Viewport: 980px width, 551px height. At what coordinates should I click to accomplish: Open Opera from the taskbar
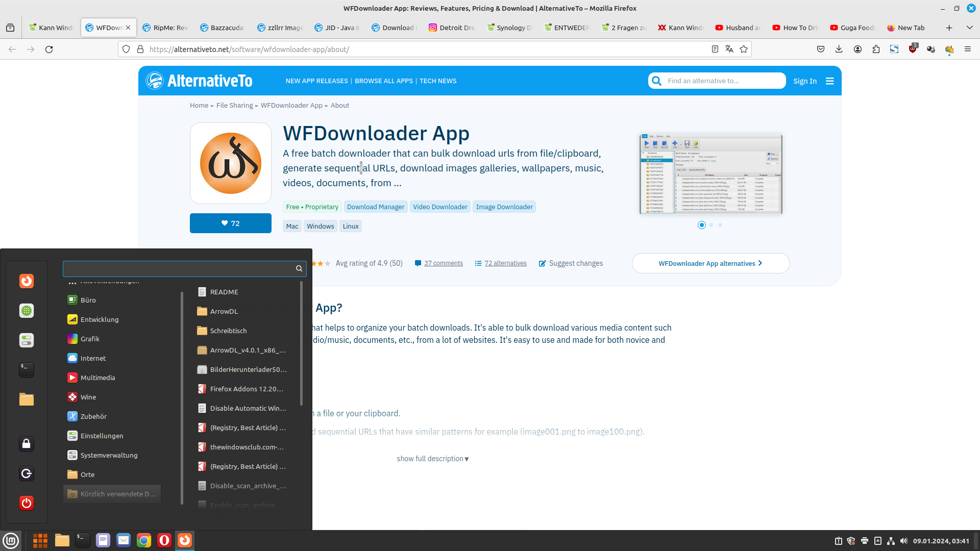[164, 540]
